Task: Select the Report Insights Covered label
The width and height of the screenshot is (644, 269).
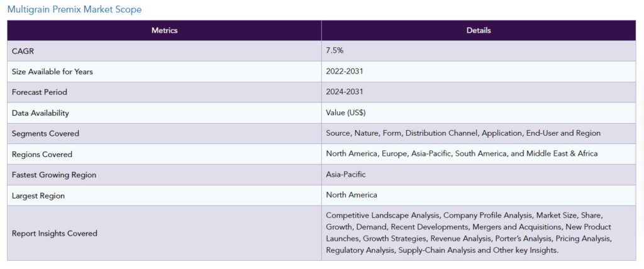Action: coord(55,233)
